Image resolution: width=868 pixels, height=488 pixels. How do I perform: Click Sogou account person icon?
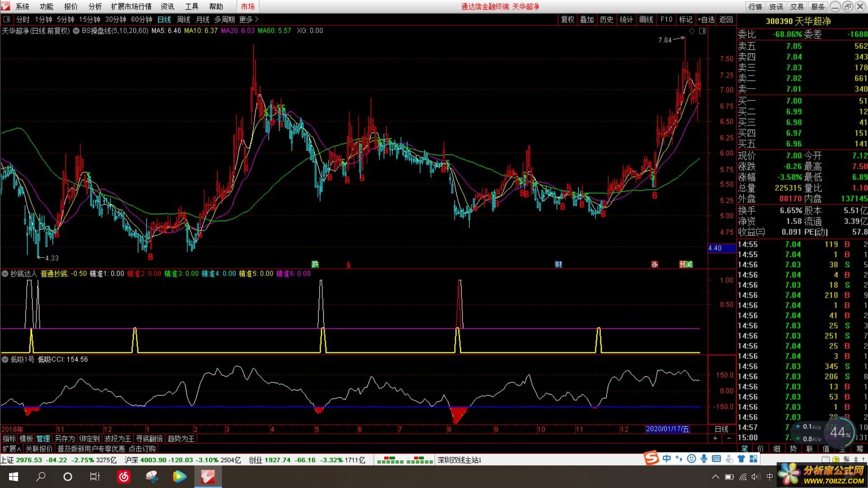729,459
